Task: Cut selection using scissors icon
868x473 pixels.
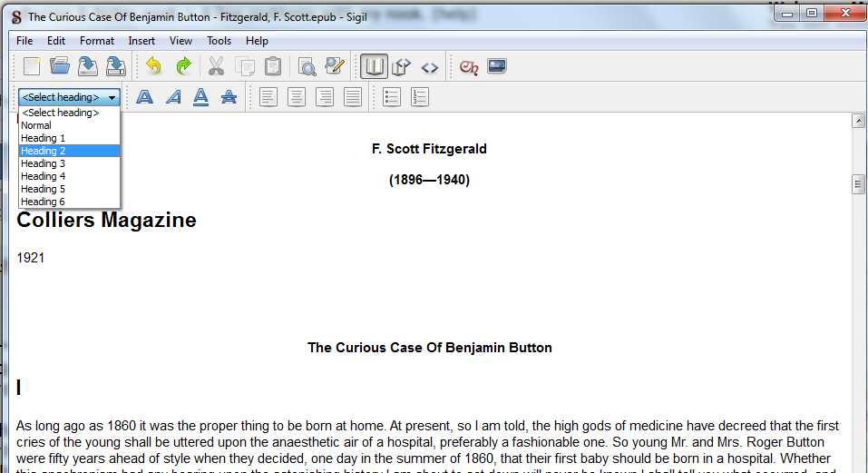Action: click(x=216, y=66)
